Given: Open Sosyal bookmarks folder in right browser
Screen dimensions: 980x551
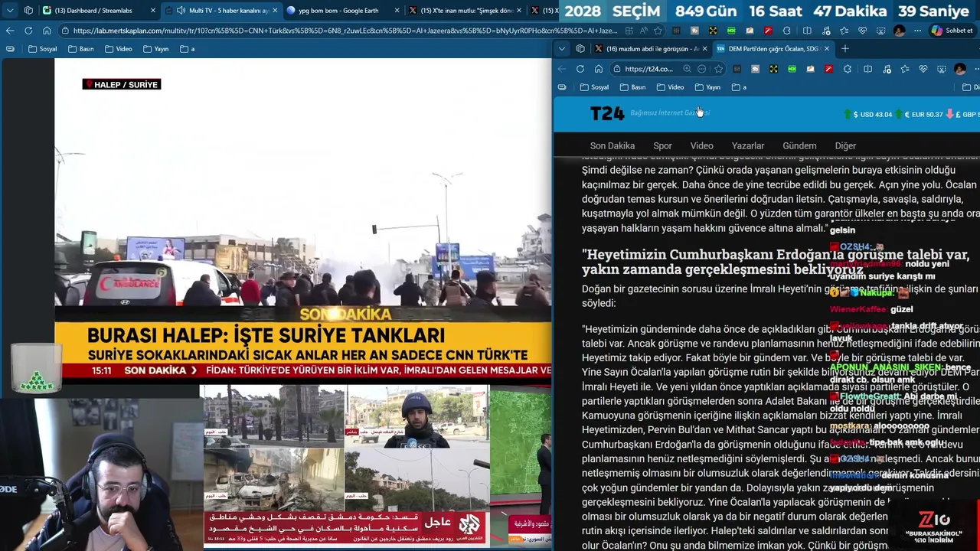Looking at the screenshot, I should 595,87.
